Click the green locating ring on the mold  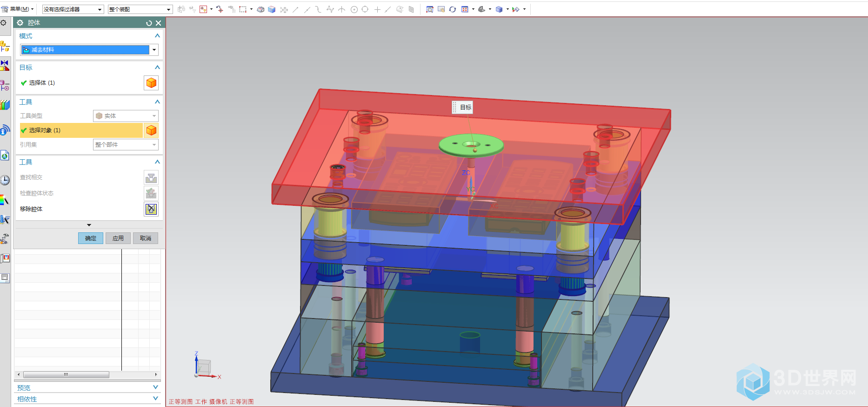tap(471, 145)
